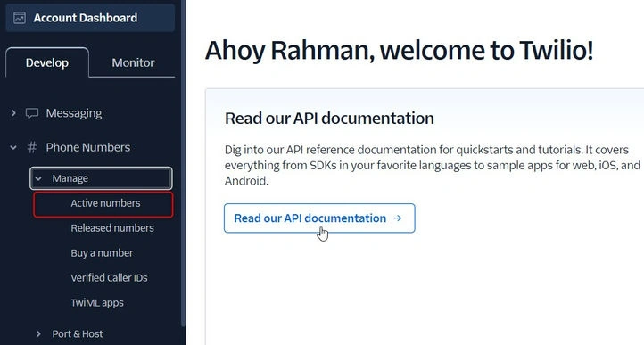644x345 pixels.
Task: Collapse the Manage submenu
Action: coord(101,178)
